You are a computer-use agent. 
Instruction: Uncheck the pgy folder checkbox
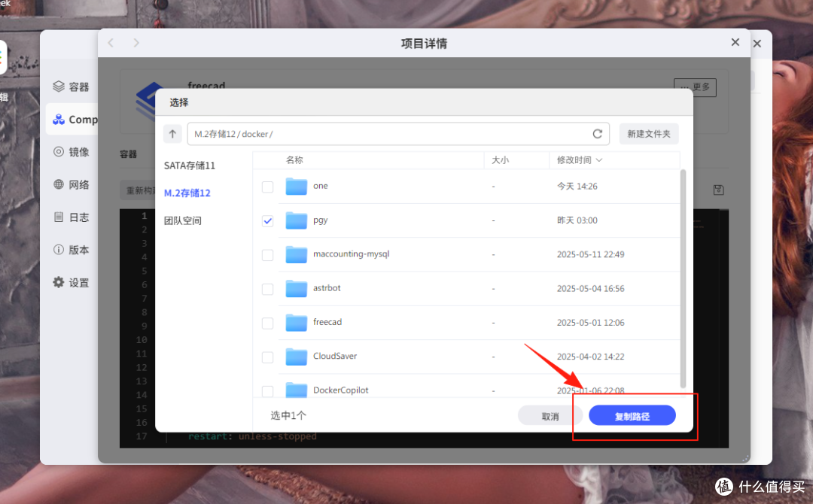point(267,220)
